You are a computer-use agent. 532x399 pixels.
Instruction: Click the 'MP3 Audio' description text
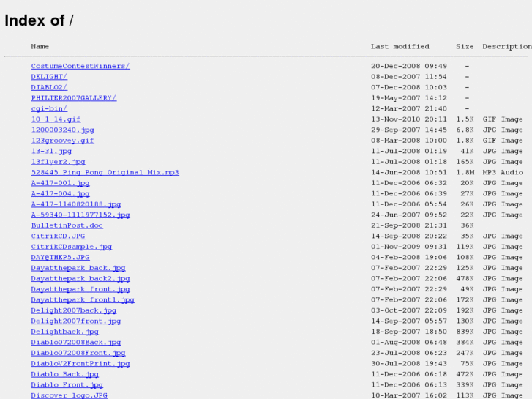point(503,172)
